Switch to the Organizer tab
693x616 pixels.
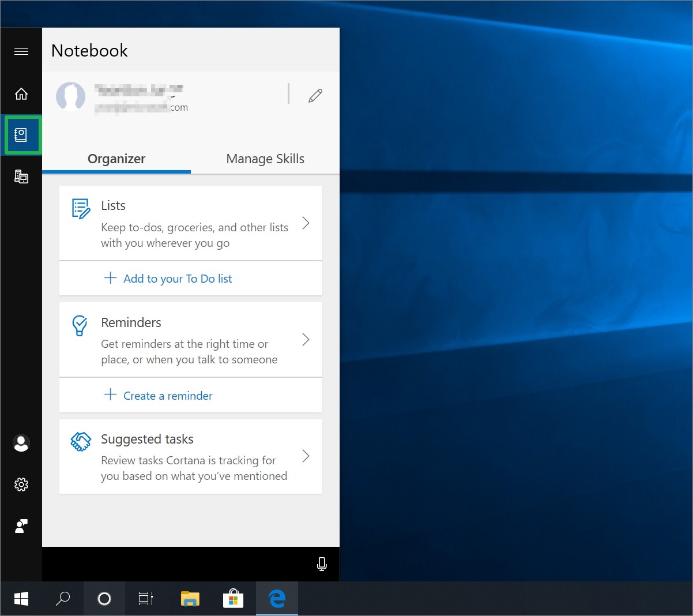[116, 159]
